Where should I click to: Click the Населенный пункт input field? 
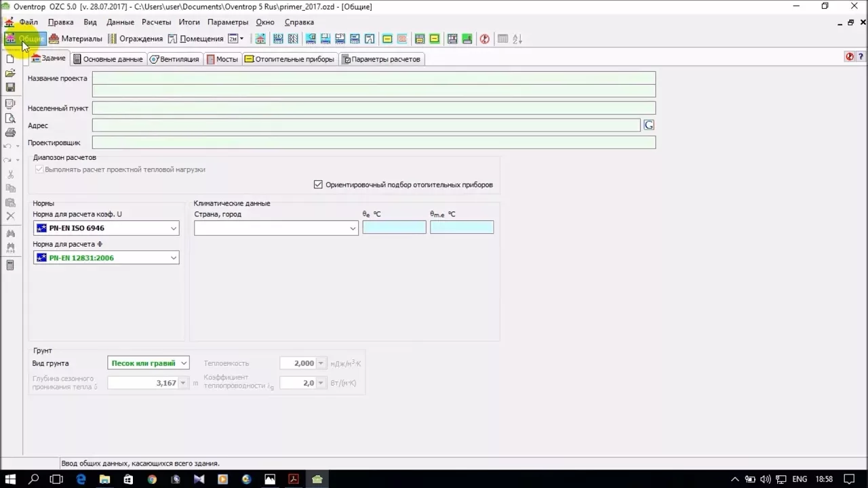374,108
